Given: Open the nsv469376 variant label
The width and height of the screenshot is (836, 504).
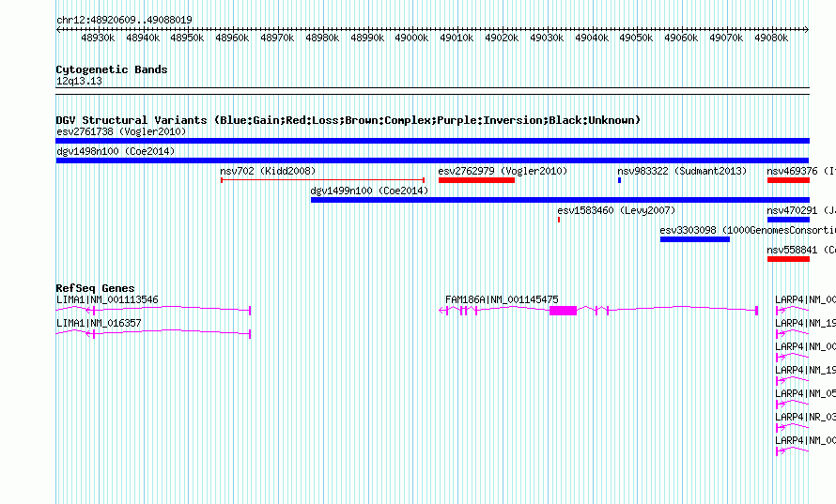Looking at the screenshot, I should [x=801, y=171].
